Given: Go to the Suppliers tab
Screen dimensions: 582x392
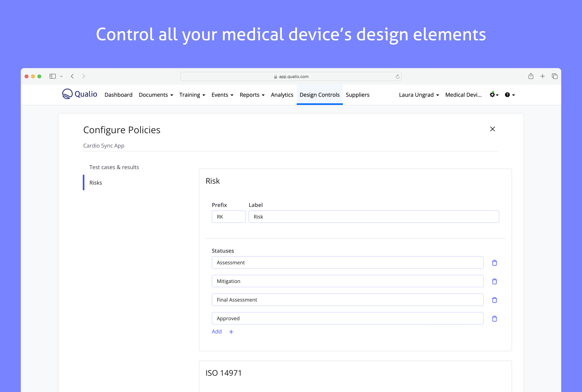Looking at the screenshot, I should click(x=357, y=95).
